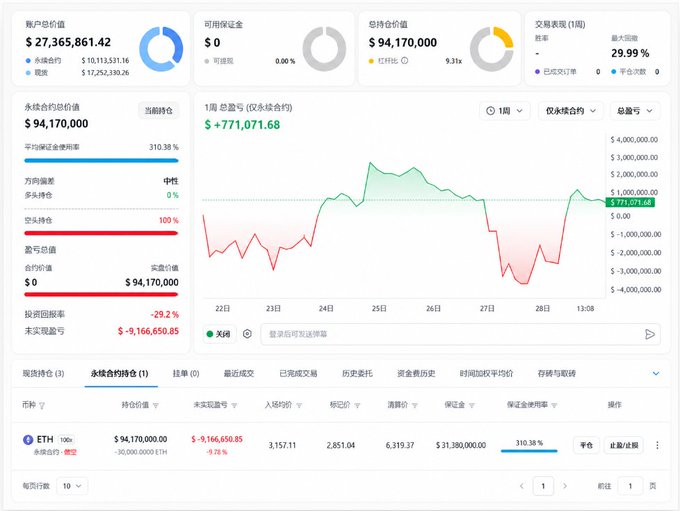
Task: Select the 永续合约持仓 (1) tab
Action: 120,373
